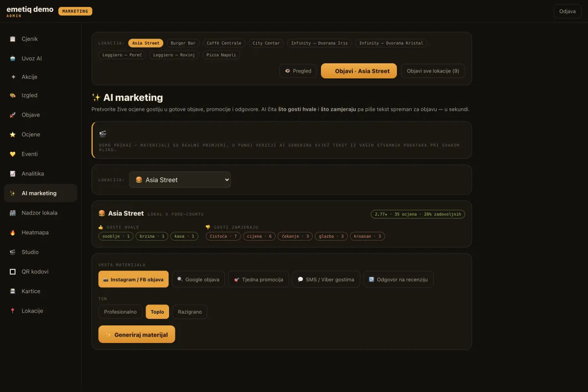Choose Instagram / FB objava material type

[133, 279]
